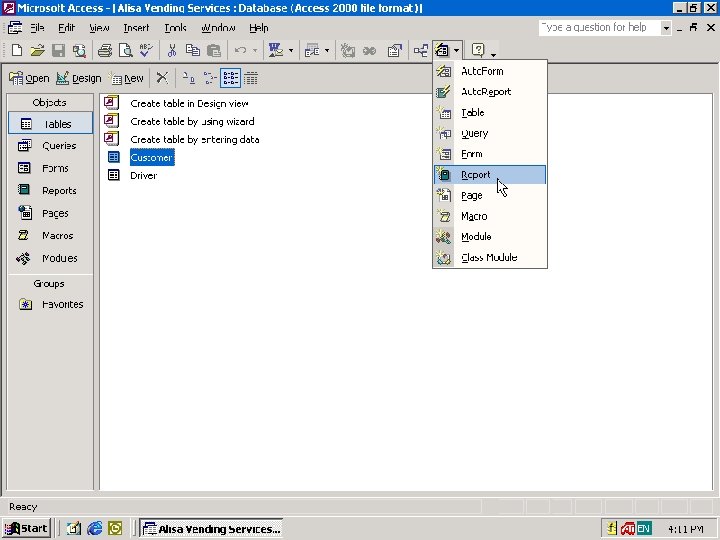Click the Analyze toolbar icon
The image size is (720, 540).
[312, 50]
